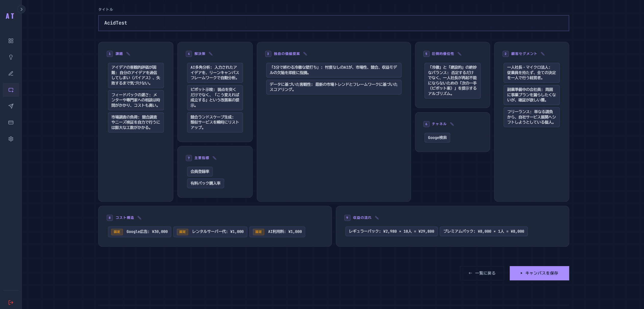Viewport: 644px width, 309px height.
Task: Open the settings gear icon
Action: click(x=11, y=139)
